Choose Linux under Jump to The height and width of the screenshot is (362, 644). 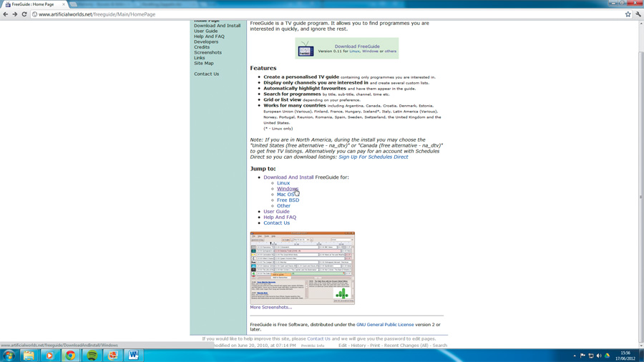click(283, 183)
